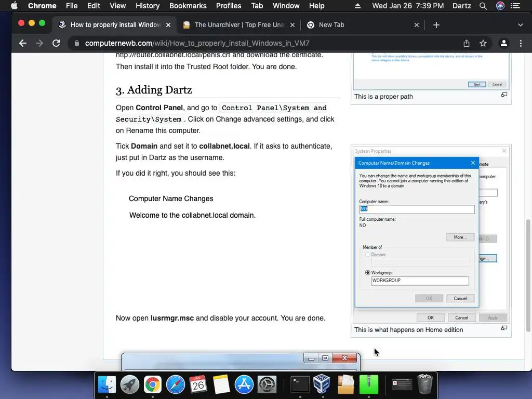Open the History menu
This screenshot has height=399, width=532.
click(148, 6)
